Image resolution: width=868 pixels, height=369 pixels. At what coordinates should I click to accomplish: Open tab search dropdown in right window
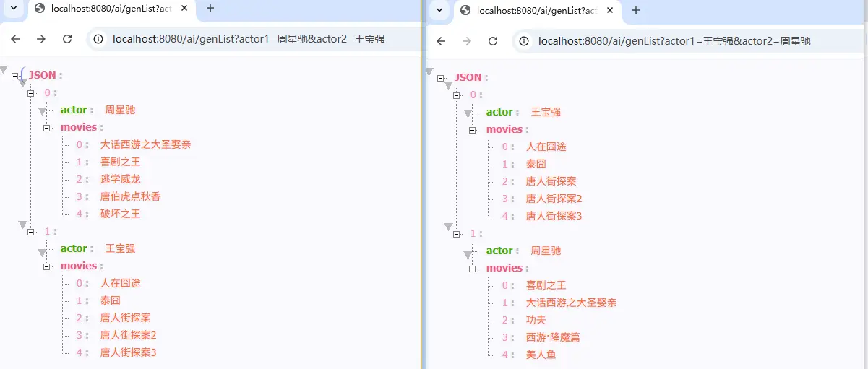[x=439, y=10]
